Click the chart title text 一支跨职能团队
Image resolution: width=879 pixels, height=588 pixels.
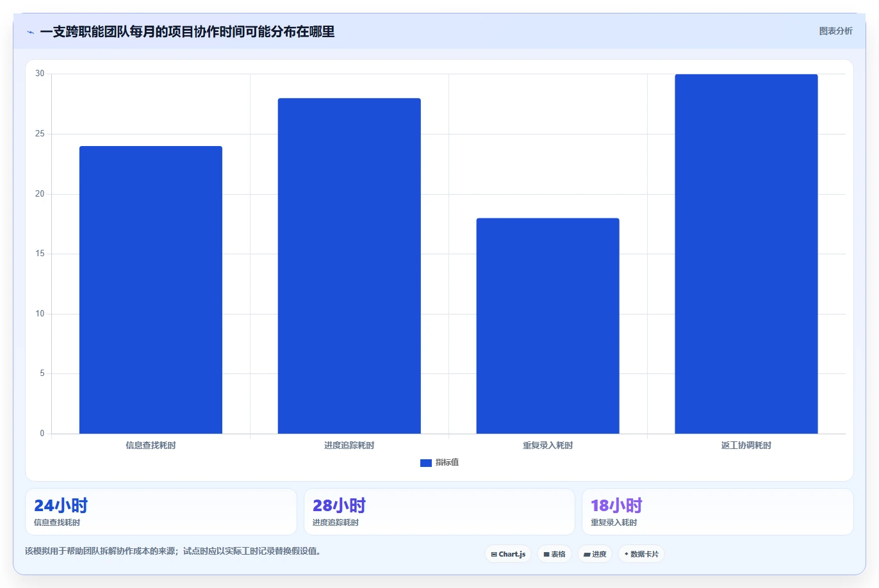click(85, 32)
